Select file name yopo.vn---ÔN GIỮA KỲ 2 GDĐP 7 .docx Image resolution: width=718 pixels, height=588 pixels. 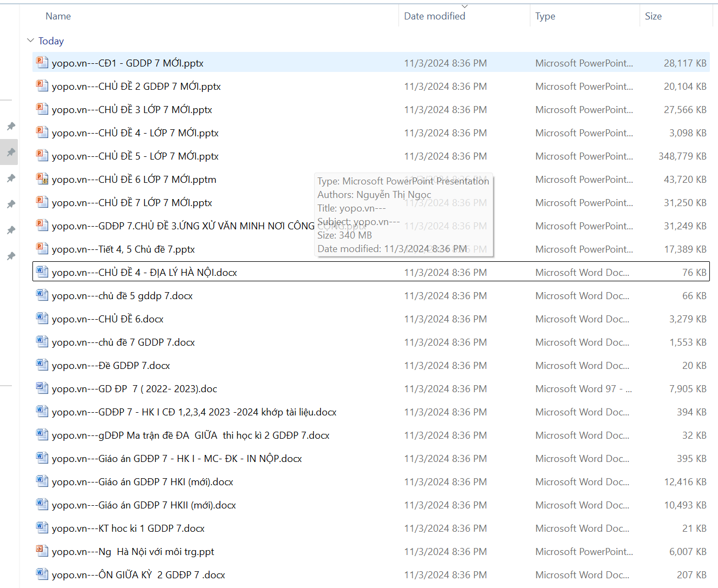click(138, 575)
